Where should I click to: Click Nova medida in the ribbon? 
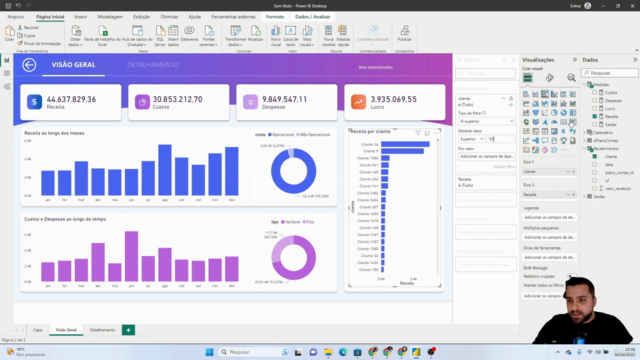tap(328, 36)
